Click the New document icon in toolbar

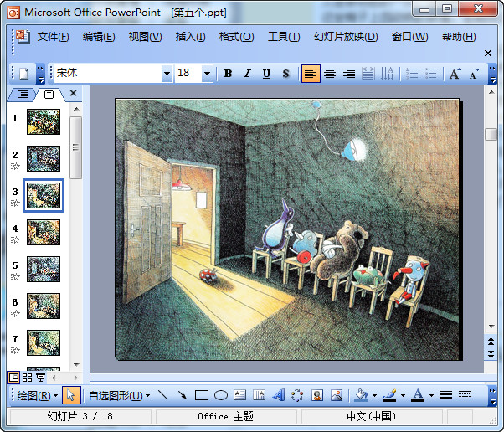[x=24, y=74]
